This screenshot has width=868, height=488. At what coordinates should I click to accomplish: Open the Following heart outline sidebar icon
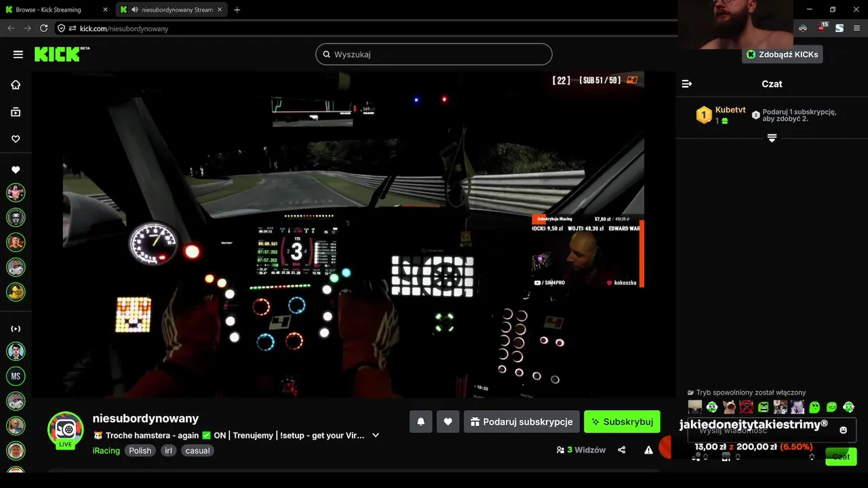tap(16, 139)
